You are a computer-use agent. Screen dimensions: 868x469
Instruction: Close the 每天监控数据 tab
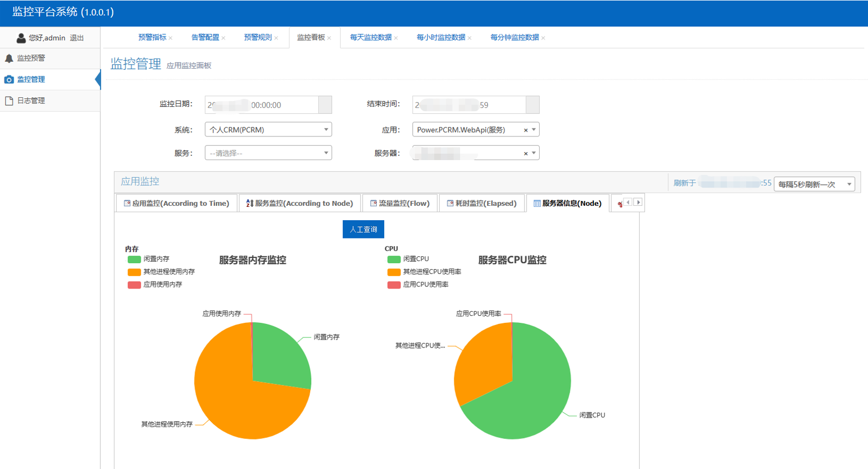click(396, 38)
